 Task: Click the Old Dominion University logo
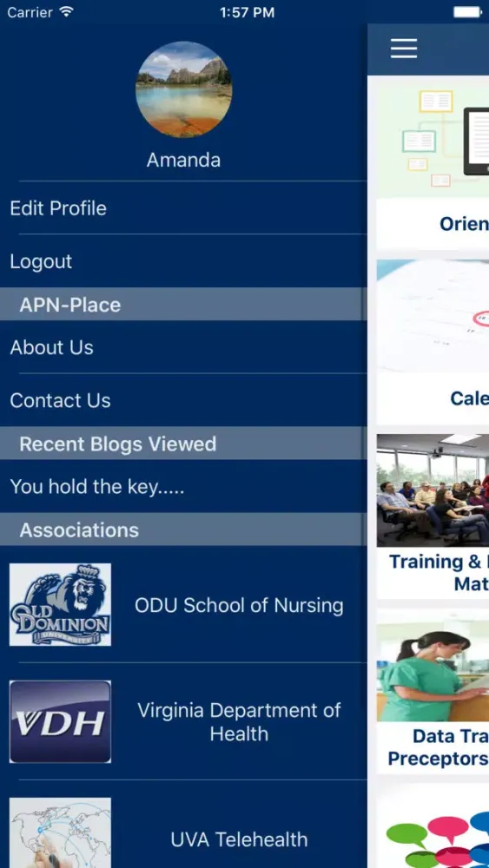point(60,604)
